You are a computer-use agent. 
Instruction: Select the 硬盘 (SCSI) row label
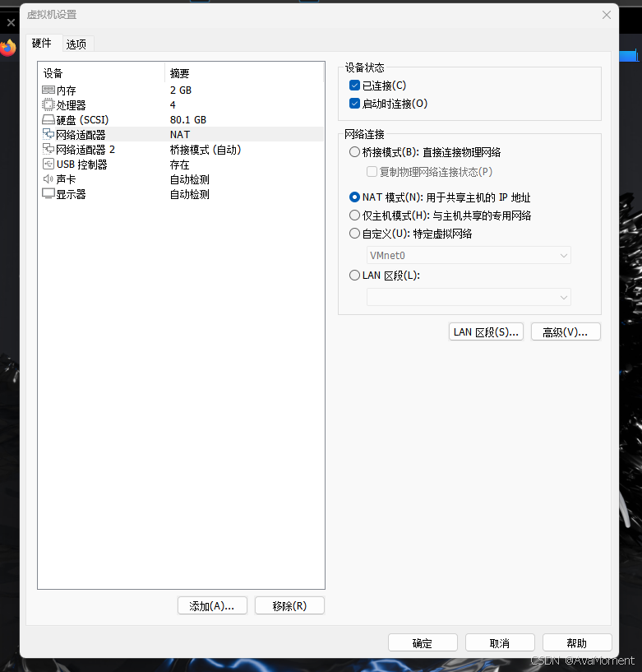click(83, 120)
